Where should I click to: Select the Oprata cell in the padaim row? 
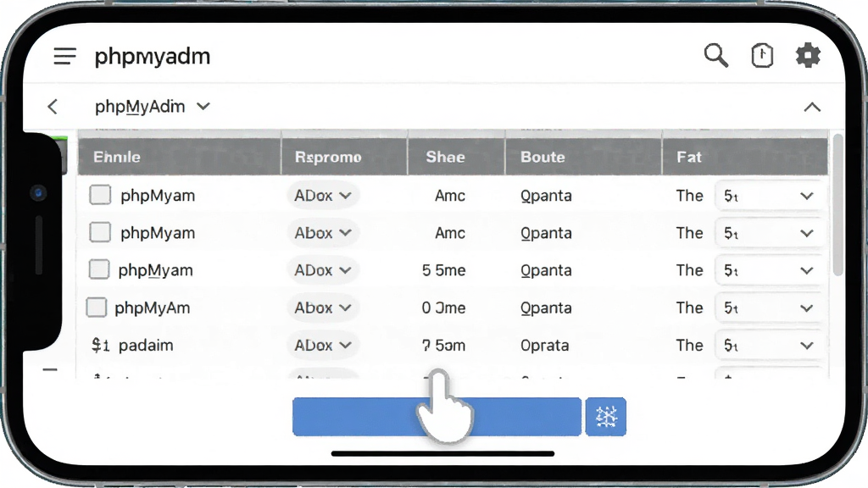coord(545,346)
